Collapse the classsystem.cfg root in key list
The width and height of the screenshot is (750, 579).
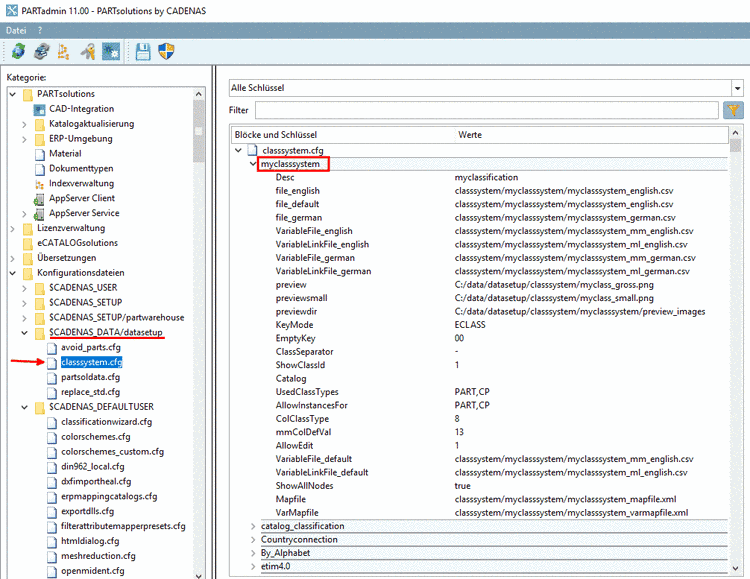[238, 151]
